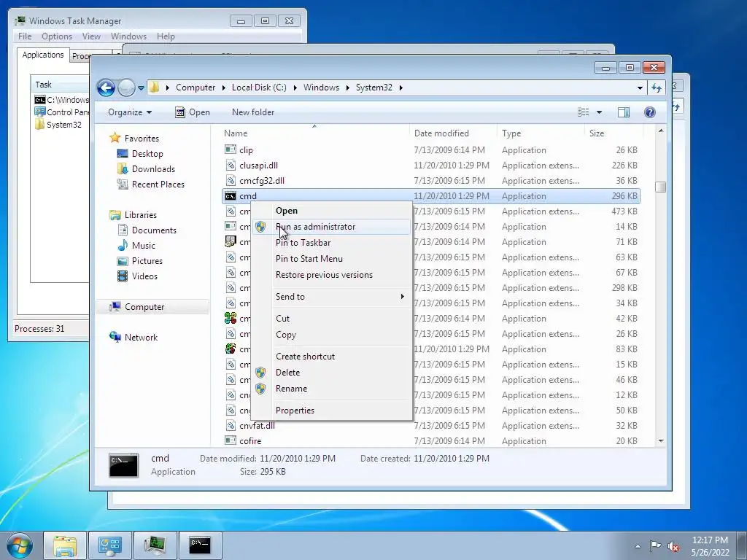The image size is (747, 560).
Task: Click the Videos library film icon
Action: tap(123, 276)
